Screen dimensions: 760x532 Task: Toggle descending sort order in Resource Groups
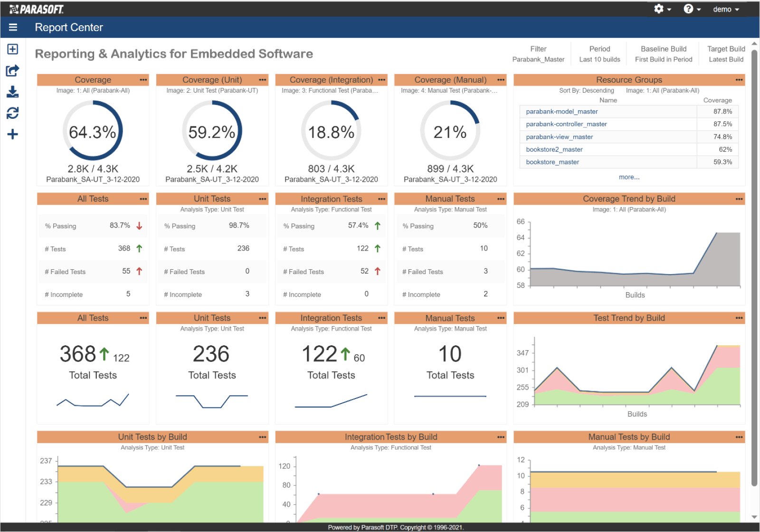point(587,90)
